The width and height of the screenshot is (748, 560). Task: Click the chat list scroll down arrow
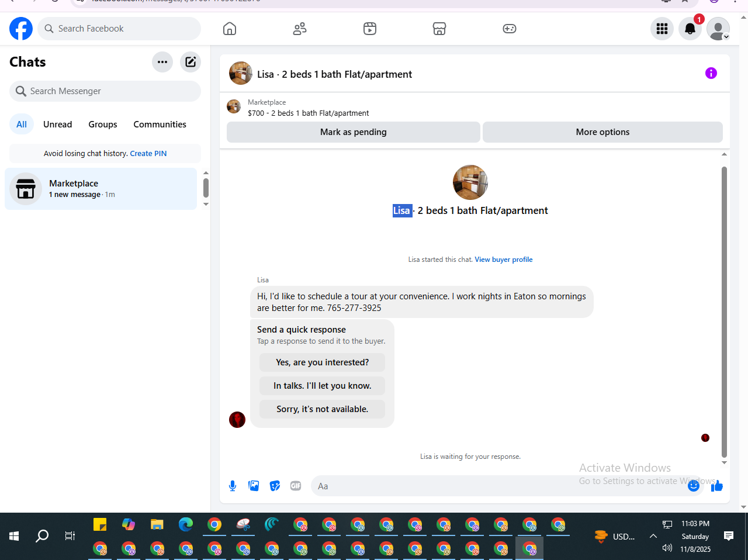[206, 204]
